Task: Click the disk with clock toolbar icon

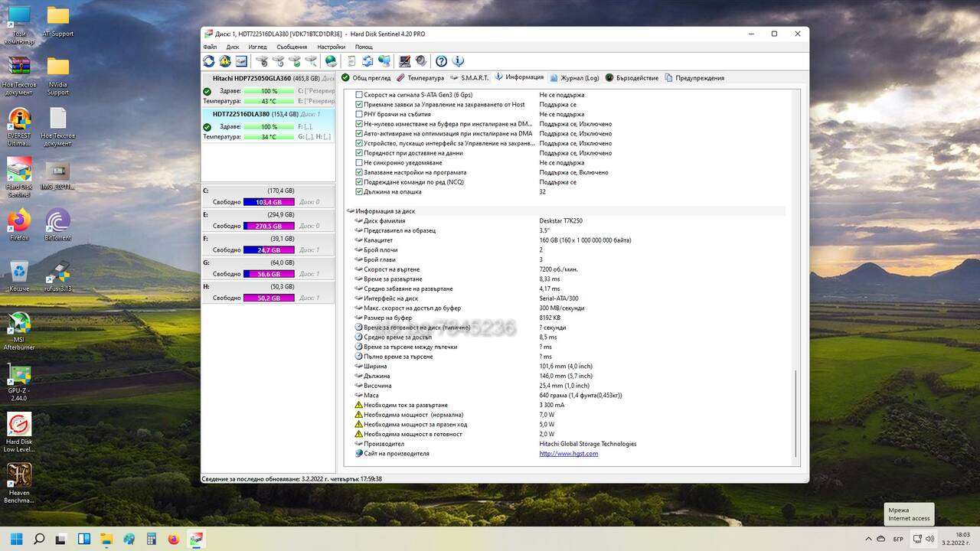Action: 278,61
